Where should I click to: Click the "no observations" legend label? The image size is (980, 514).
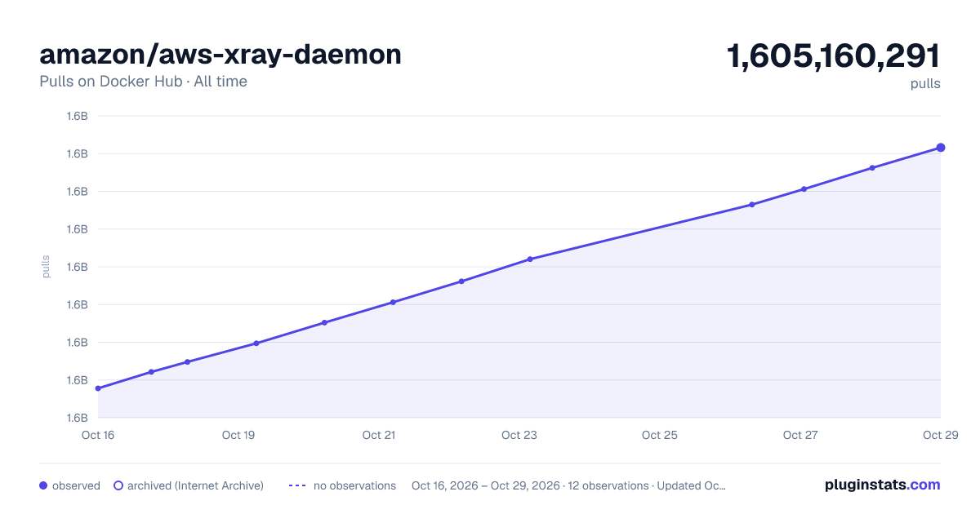point(354,485)
